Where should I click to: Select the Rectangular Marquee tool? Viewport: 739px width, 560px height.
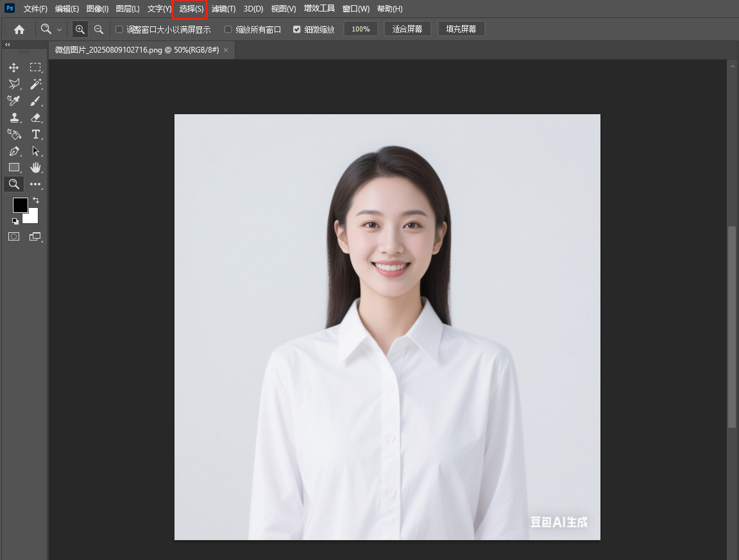point(35,67)
